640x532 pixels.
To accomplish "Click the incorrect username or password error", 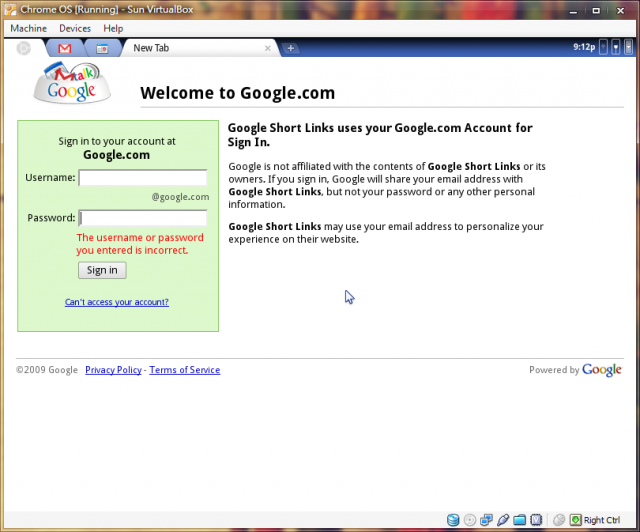I will (140, 244).
